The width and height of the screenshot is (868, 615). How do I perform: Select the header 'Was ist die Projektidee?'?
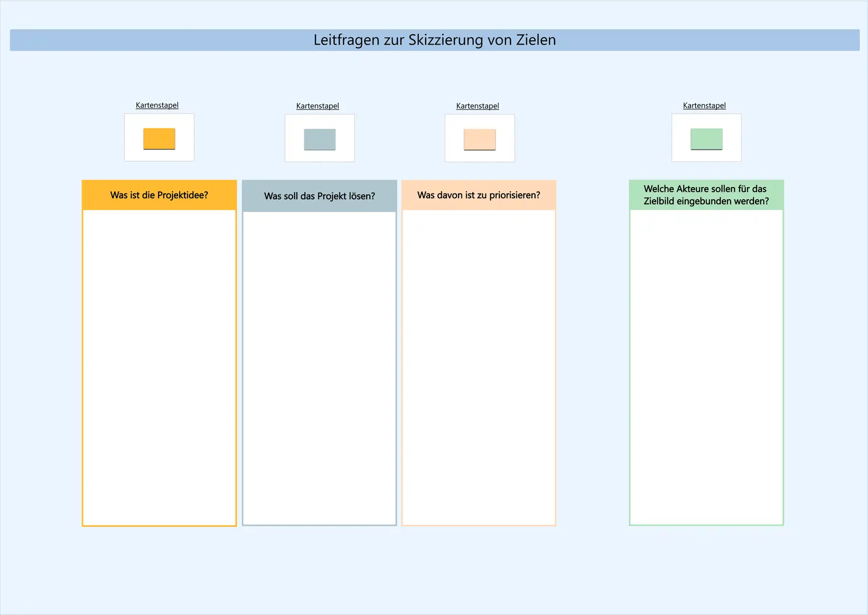159,195
